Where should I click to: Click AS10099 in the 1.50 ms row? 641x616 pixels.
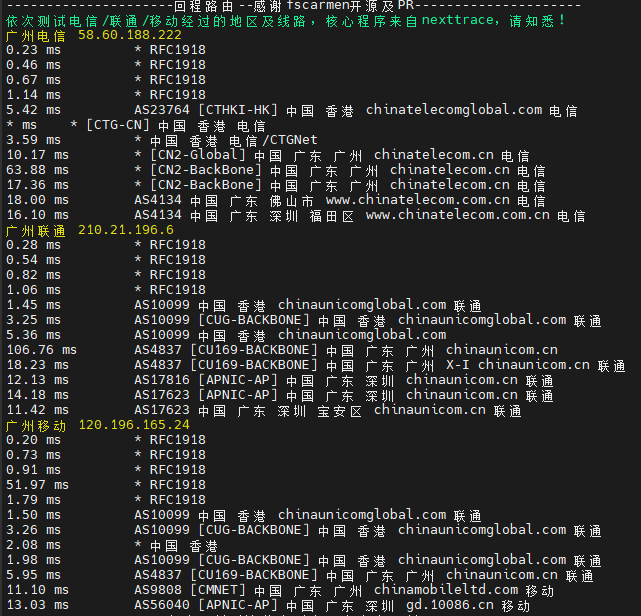162,515
